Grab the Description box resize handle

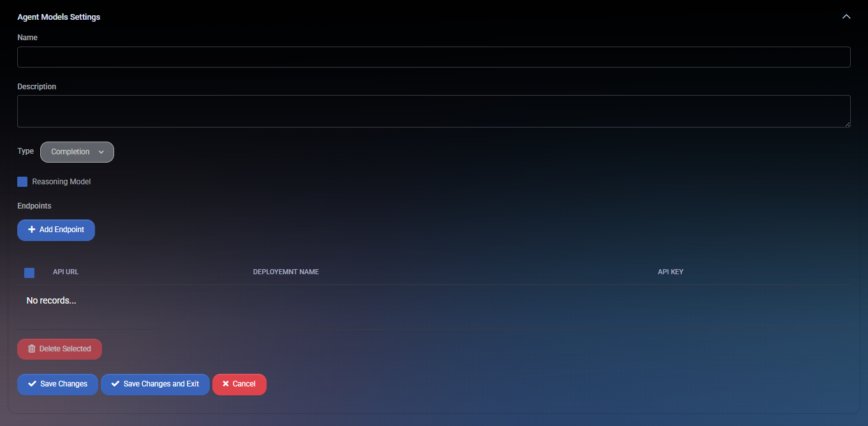[x=847, y=124]
